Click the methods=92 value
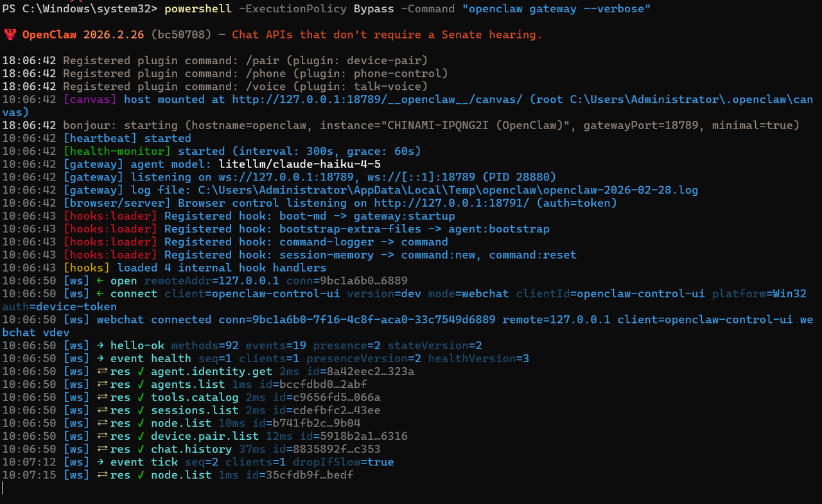 tap(205, 345)
